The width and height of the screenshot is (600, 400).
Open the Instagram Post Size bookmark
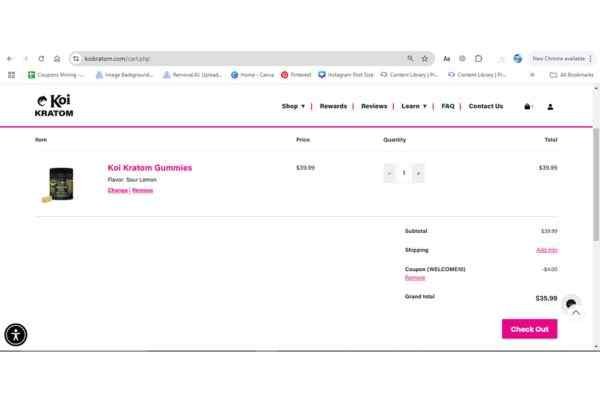346,75
